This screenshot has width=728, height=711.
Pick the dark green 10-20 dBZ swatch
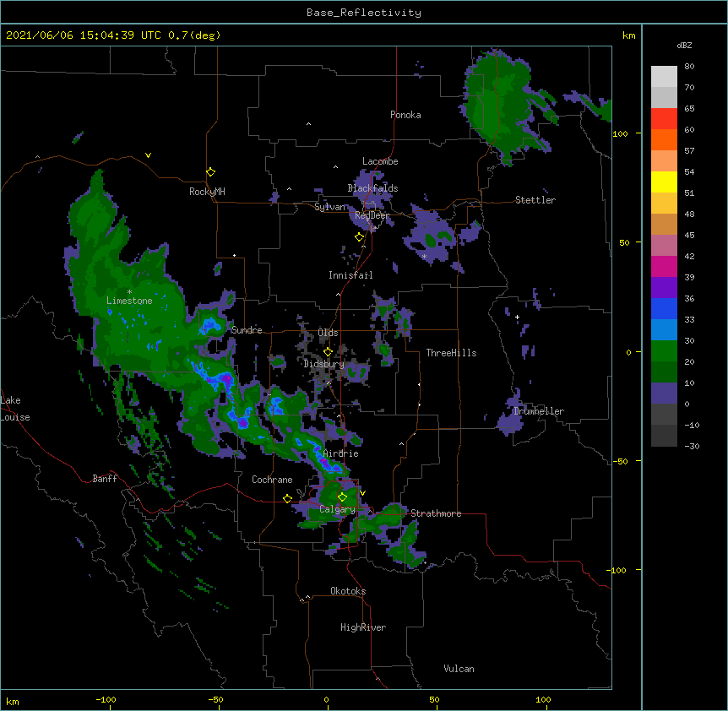click(x=664, y=372)
